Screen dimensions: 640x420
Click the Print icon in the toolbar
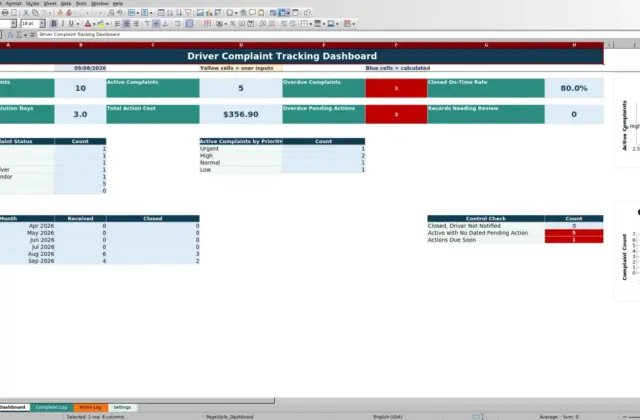[x=5, y=13]
